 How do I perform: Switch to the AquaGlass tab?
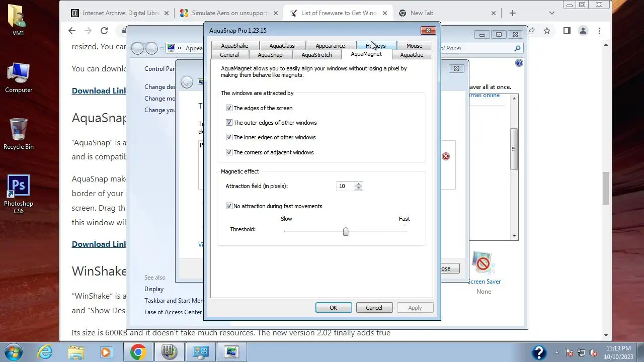282,46
